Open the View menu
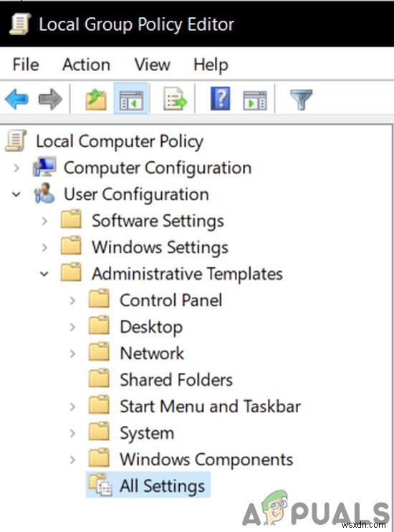 [153, 65]
